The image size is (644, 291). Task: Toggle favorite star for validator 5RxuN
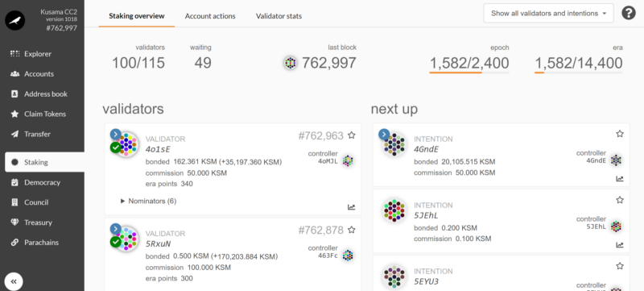click(x=351, y=231)
